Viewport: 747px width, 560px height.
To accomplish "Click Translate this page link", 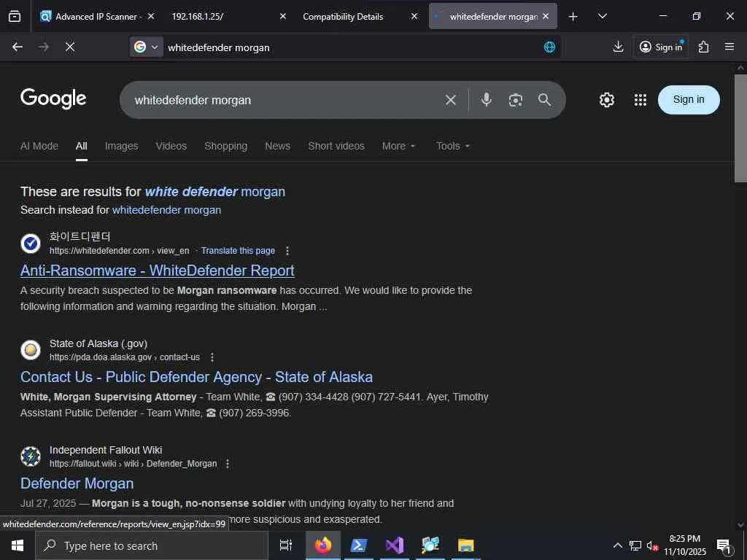I will [x=238, y=251].
